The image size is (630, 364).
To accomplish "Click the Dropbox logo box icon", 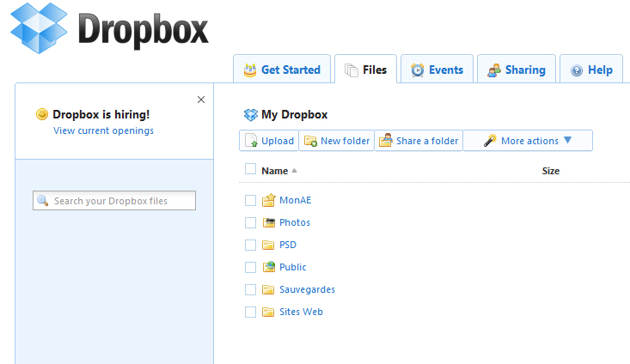I will (x=39, y=28).
